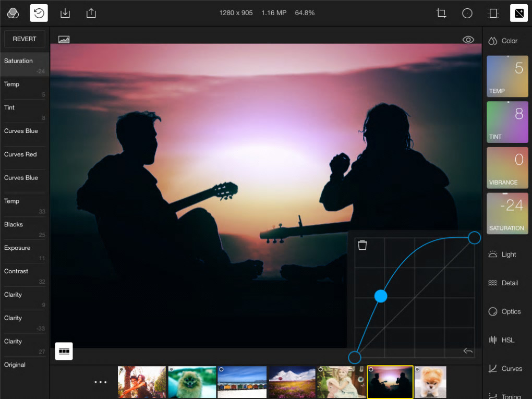Select Blacks 25 history step
532x399 pixels.
click(x=25, y=228)
